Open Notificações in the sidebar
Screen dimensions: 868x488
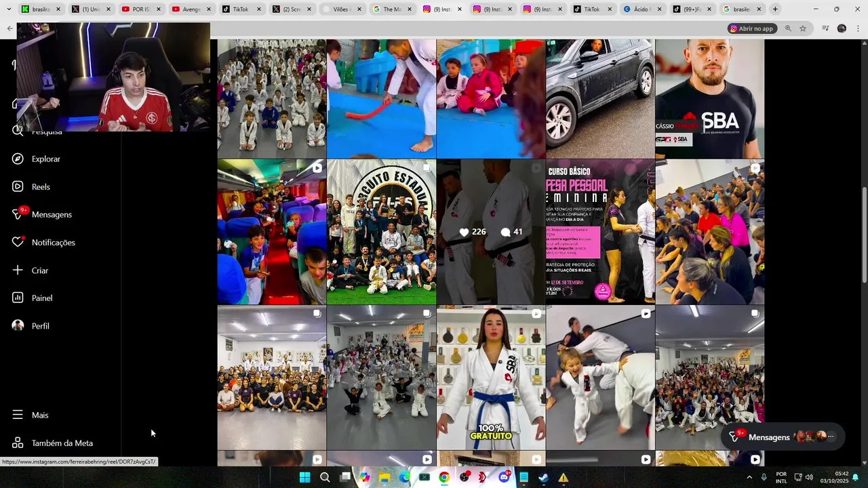pos(43,242)
